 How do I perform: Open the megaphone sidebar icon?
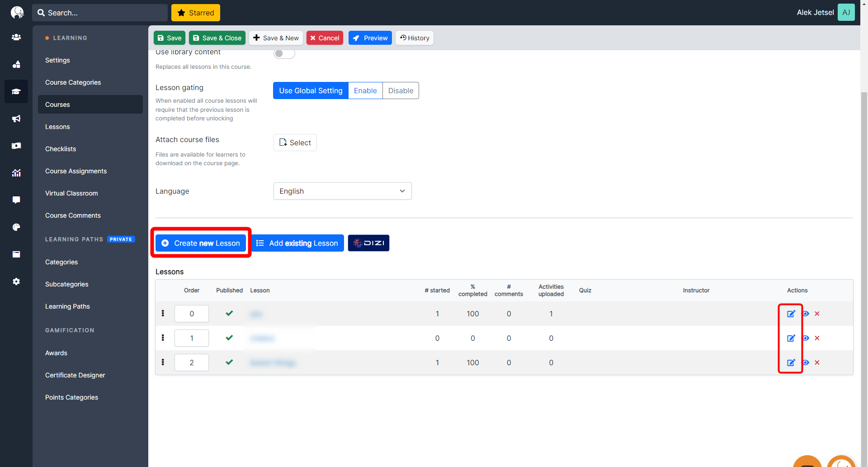[16, 119]
